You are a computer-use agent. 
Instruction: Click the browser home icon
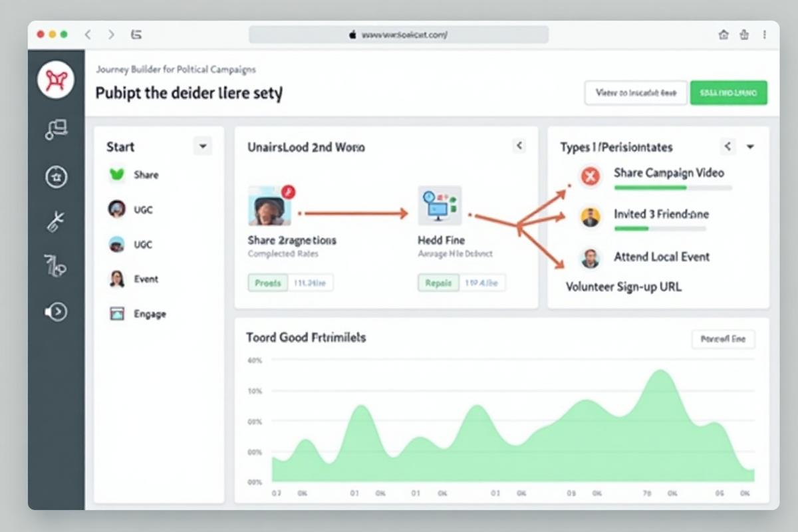[x=724, y=35]
